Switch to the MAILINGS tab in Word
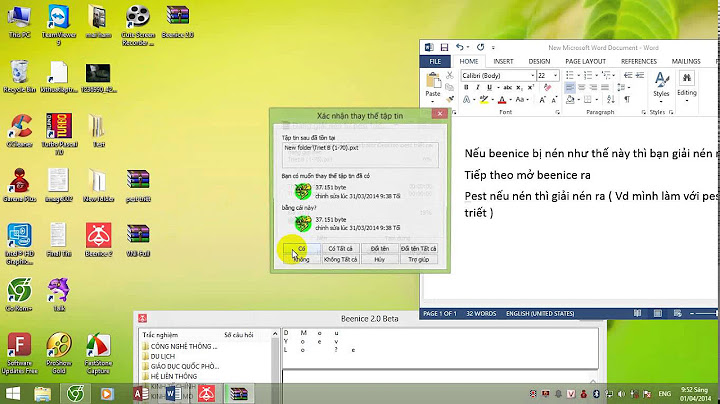The height and width of the screenshot is (404, 720). click(686, 61)
